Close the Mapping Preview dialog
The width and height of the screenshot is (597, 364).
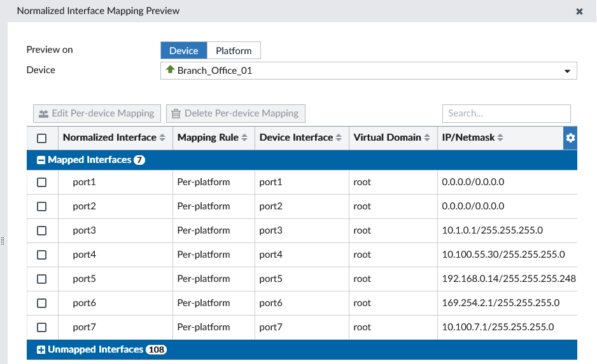click(x=579, y=11)
